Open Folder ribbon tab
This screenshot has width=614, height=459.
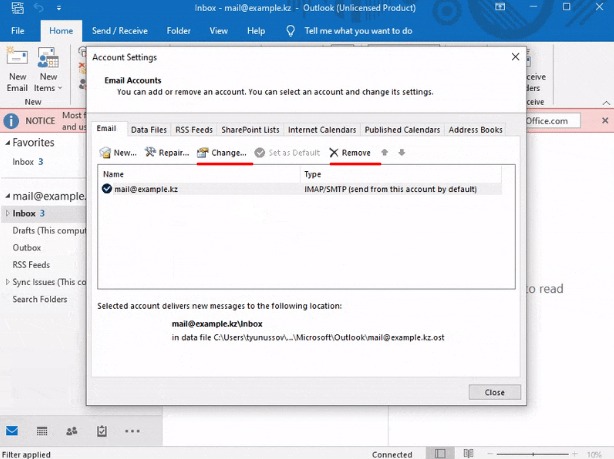[179, 31]
